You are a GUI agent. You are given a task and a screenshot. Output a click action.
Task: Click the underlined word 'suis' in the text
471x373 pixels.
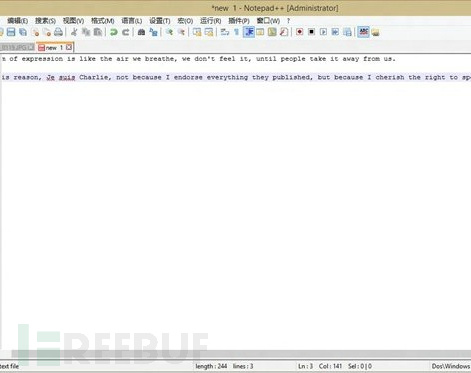pyautogui.click(x=67, y=77)
